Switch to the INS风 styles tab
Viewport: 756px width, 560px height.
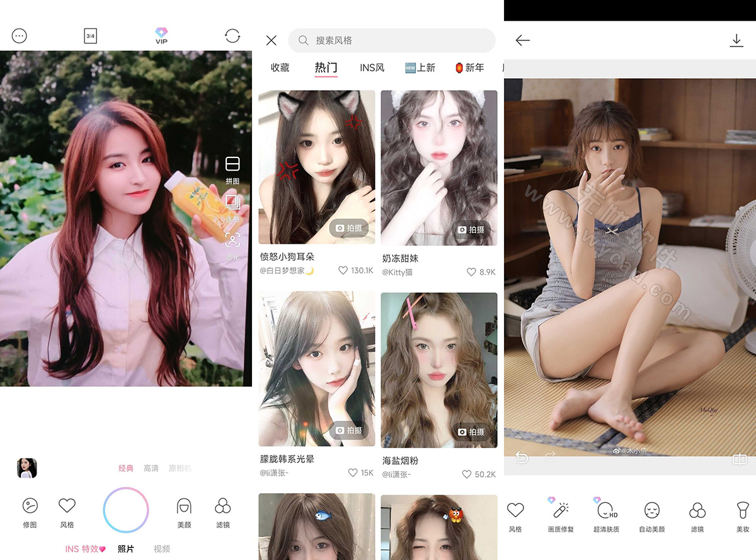371,68
